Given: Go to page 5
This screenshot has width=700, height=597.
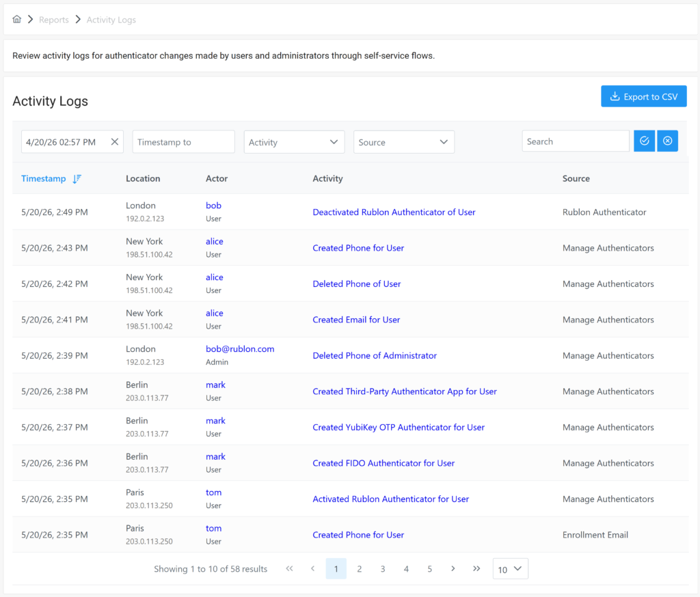Looking at the screenshot, I should tap(429, 569).
